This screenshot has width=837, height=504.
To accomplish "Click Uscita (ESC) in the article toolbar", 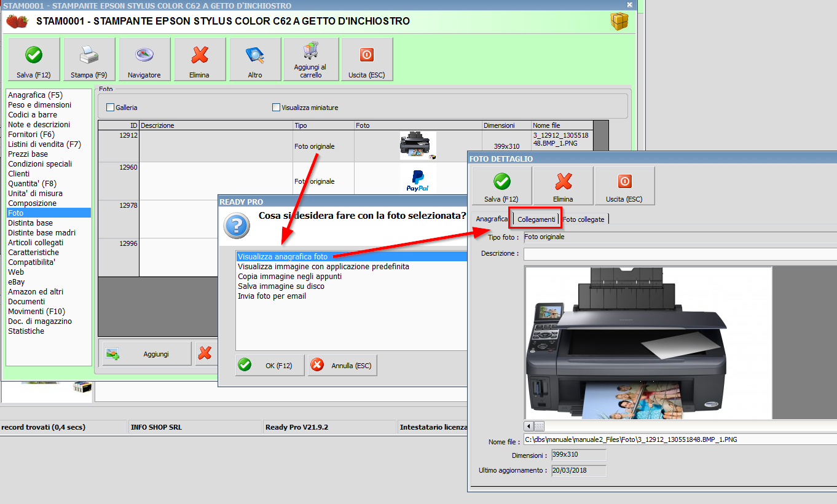I will pos(367,59).
